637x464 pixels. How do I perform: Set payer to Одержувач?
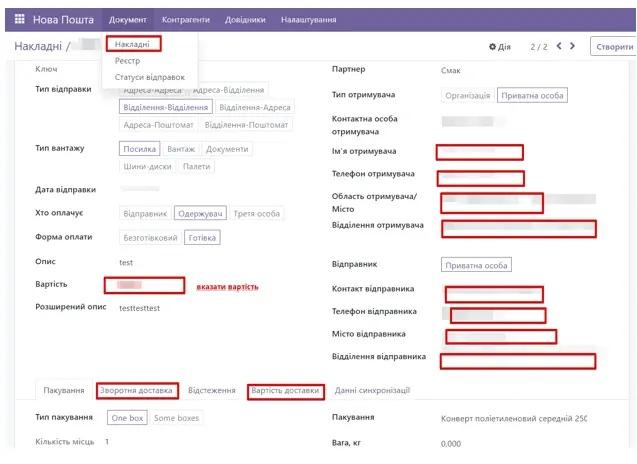click(199, 213)
